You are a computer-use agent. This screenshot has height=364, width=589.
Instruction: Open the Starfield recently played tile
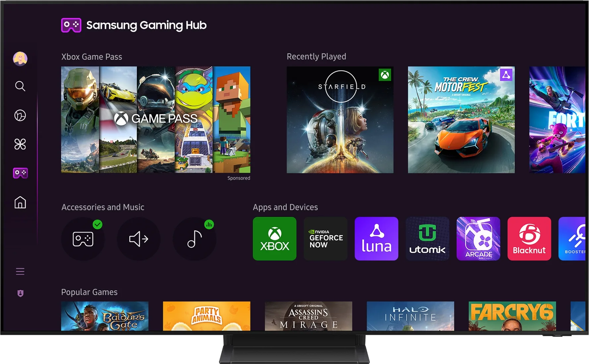tap(340, 120)
